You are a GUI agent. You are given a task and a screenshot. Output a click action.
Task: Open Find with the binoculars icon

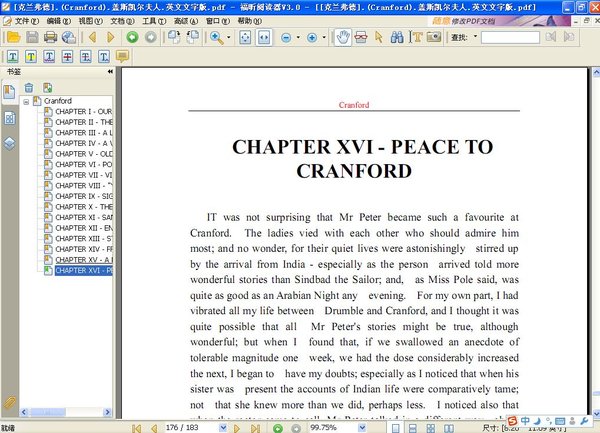[x=397, y=37]
